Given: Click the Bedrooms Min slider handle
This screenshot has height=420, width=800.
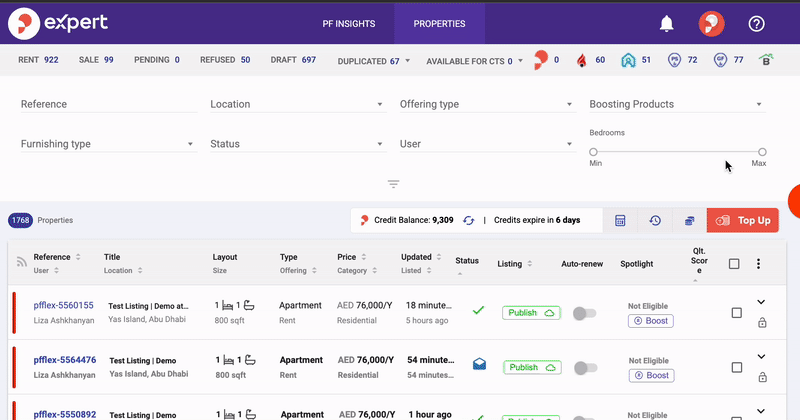Looking at the screenshot, I should (593, 152).
